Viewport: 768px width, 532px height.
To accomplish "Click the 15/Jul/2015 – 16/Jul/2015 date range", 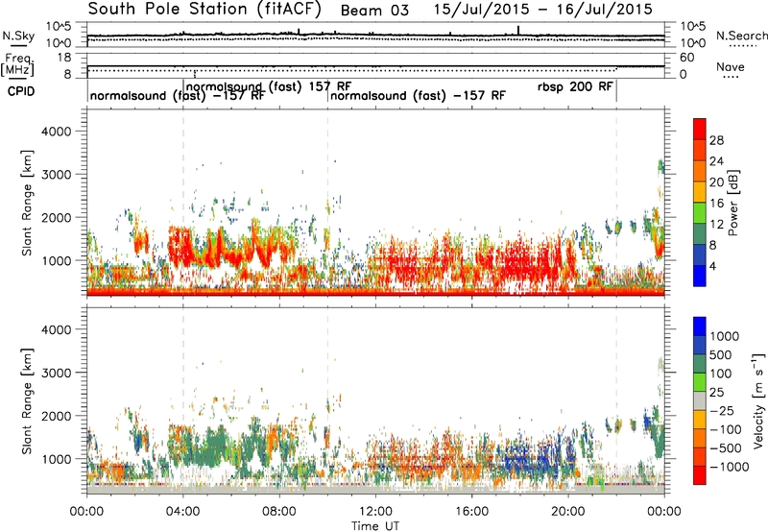I will tap(542, 9).
